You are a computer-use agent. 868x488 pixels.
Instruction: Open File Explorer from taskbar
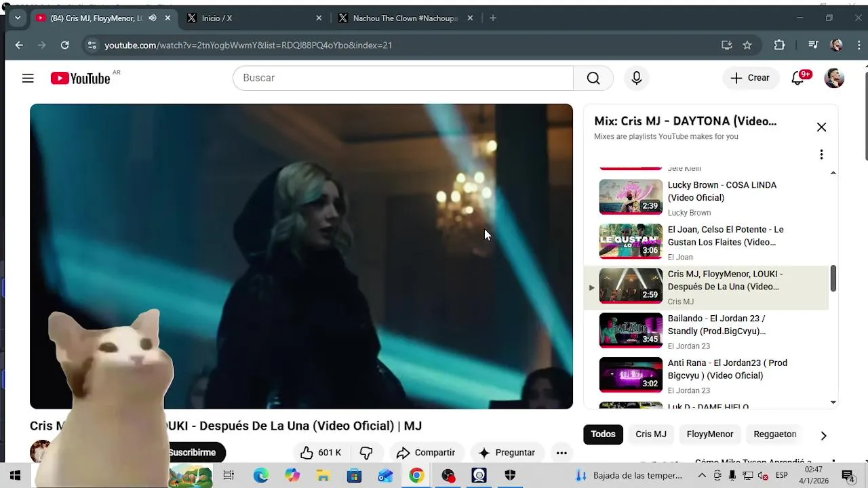tap(323, 475)
